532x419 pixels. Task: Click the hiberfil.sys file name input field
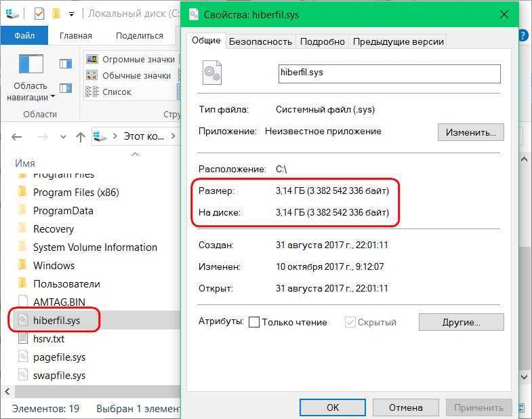389,73
